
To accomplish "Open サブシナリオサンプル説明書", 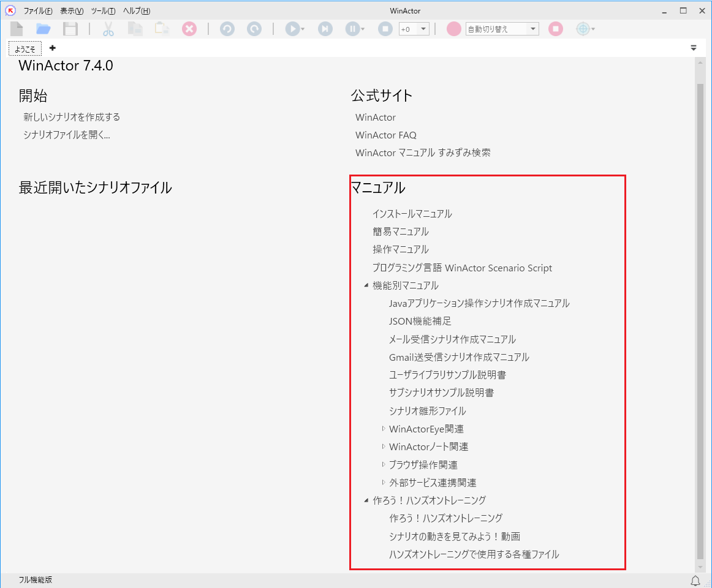I will coord(441,393).
